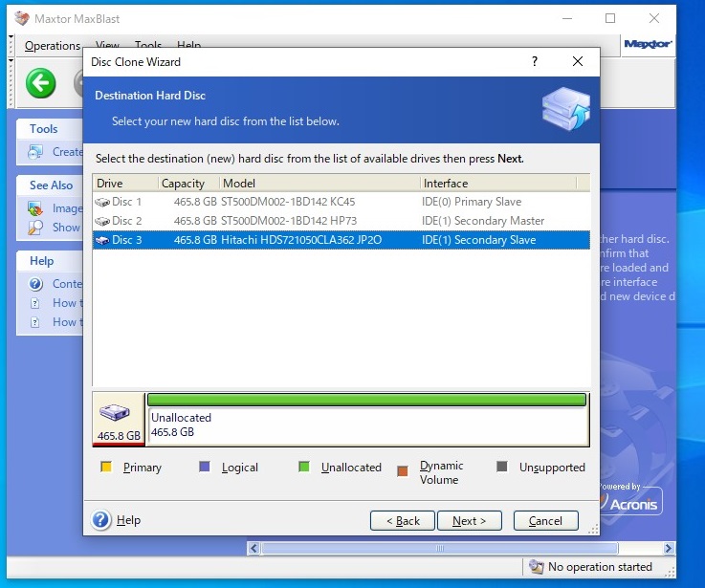The height and width of the screenshot is (588, 705).
Task: Click the Interface column header
Action: (498, 183)
